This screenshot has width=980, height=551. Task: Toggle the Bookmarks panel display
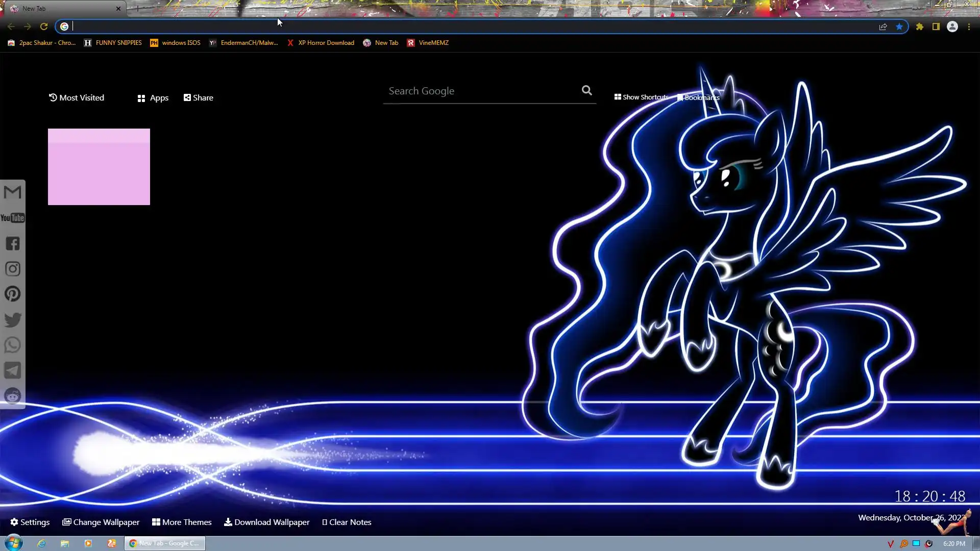pos(698,97)
